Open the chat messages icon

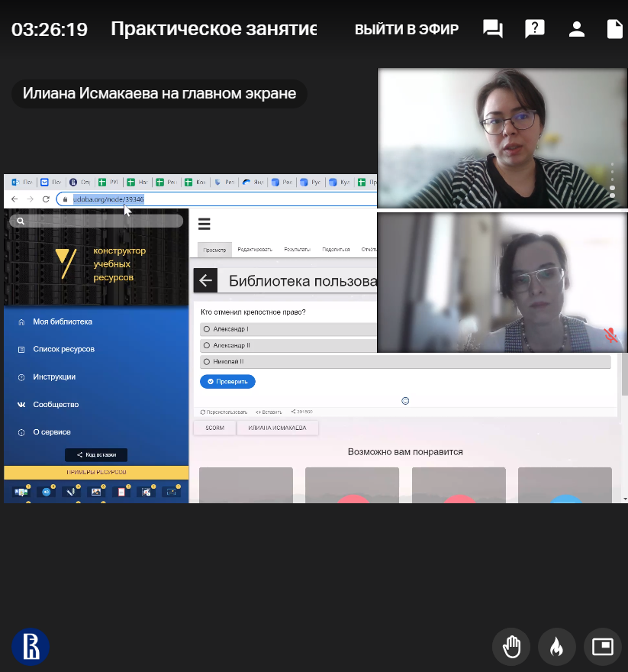493,29
